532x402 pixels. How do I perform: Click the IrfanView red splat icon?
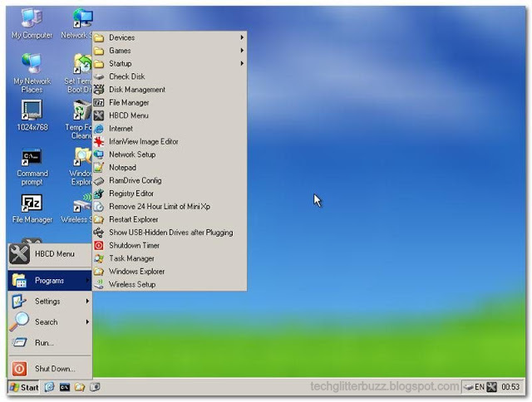99,142
